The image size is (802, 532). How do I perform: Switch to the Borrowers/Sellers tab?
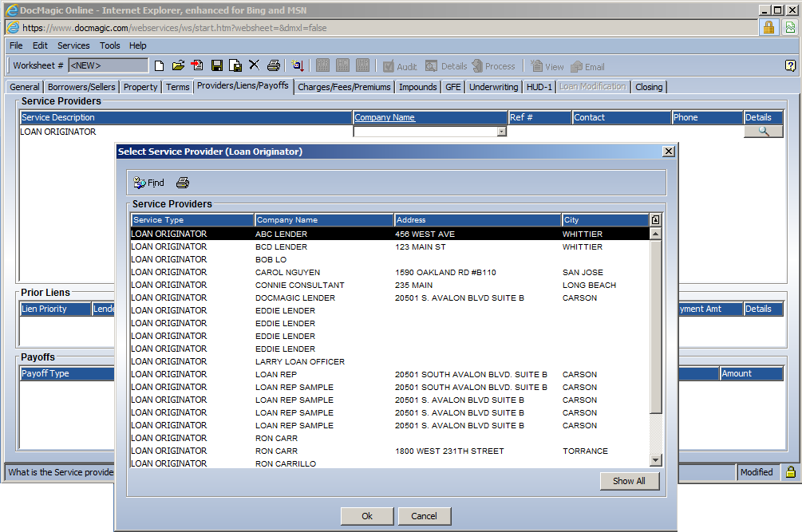(x=81, y=87)
